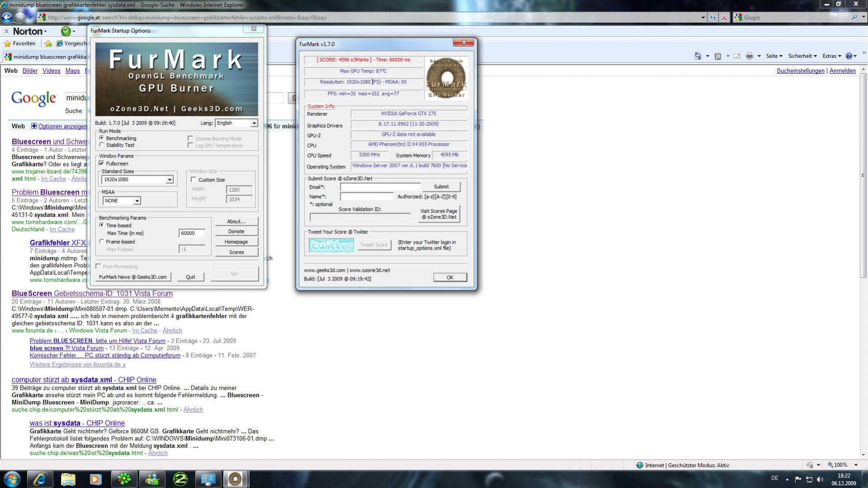Viewport: 868px width, 488px height.
Task: Click the Donate button
Action: pyautogui.click(x=236, y=231)
